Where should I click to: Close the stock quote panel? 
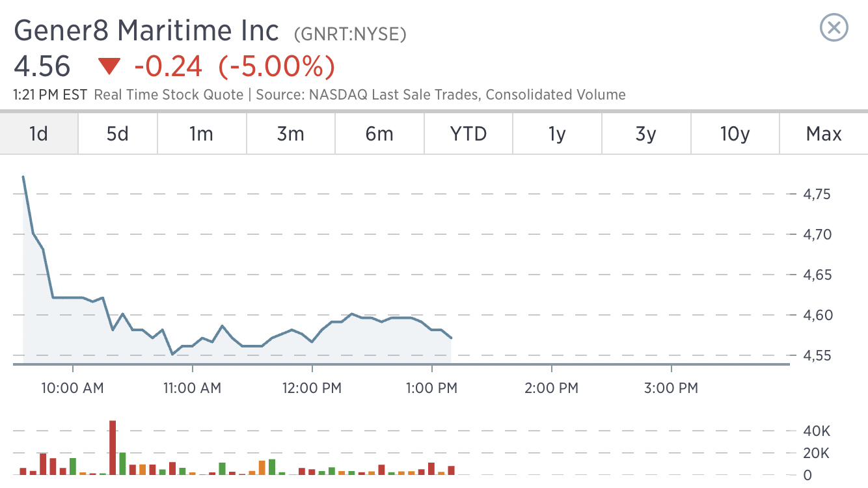pyautogui.click(x=834, y=28)
